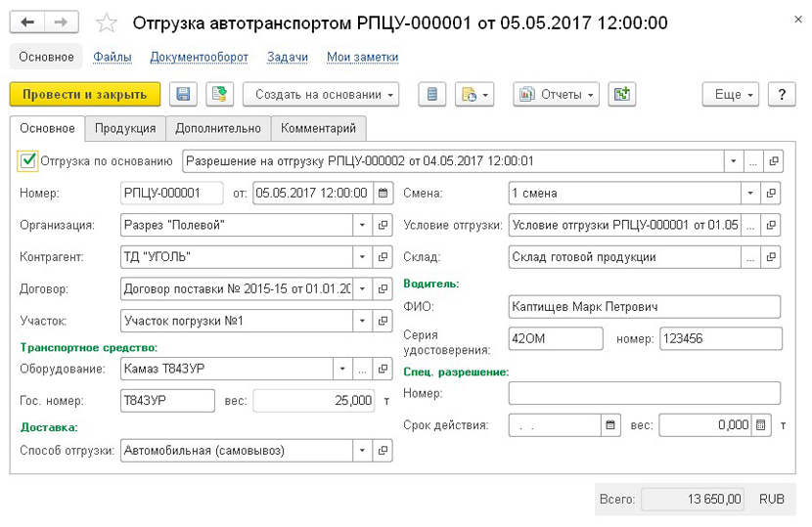Click the green plus table icon in toolbar
The image size is (812, 527).
coord(620,94)
